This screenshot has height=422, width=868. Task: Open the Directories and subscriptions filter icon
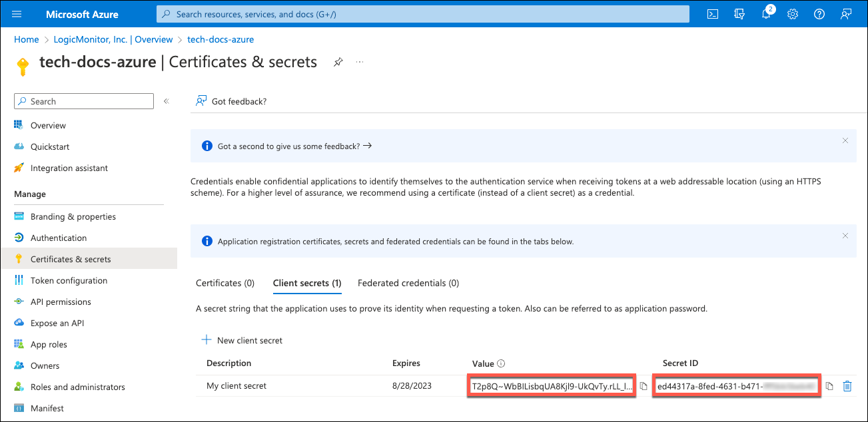coord(739,14)
